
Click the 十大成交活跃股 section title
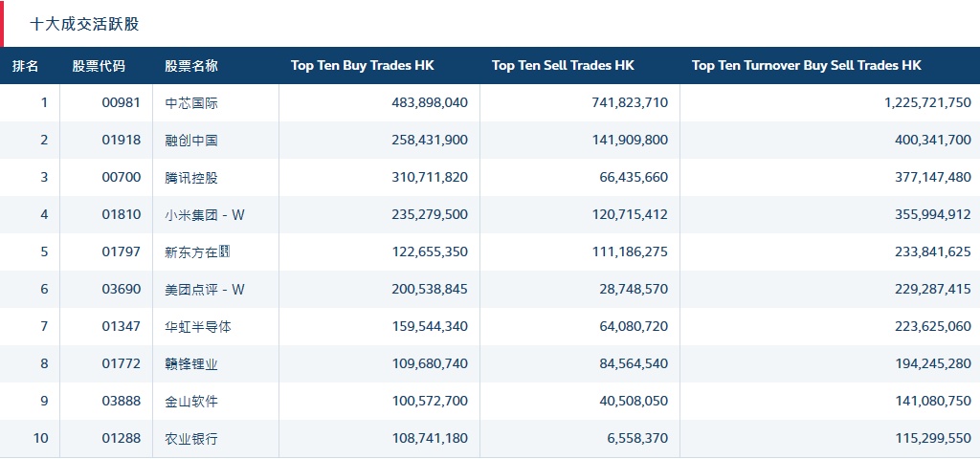click(x=84, y=24)
